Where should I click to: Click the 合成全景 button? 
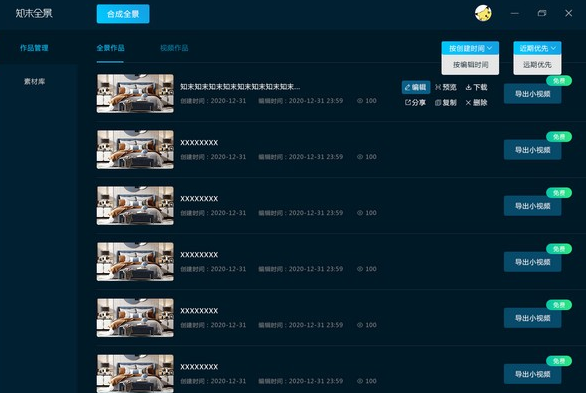pyautogui.click(x=123, y=14)
